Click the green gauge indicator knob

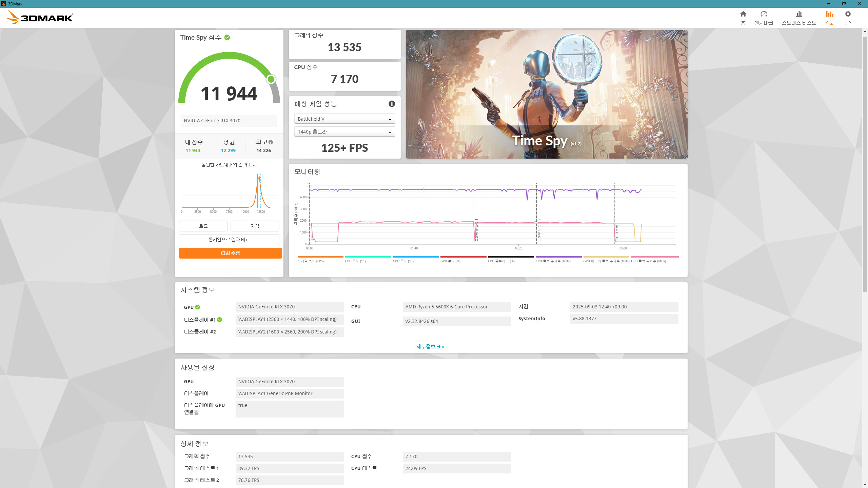271,79
